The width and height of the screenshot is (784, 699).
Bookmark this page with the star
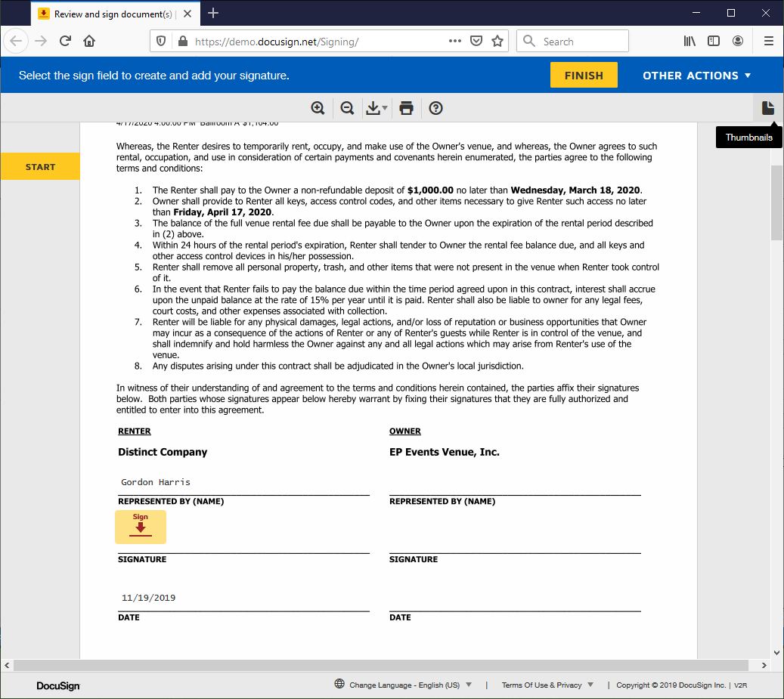497,41
